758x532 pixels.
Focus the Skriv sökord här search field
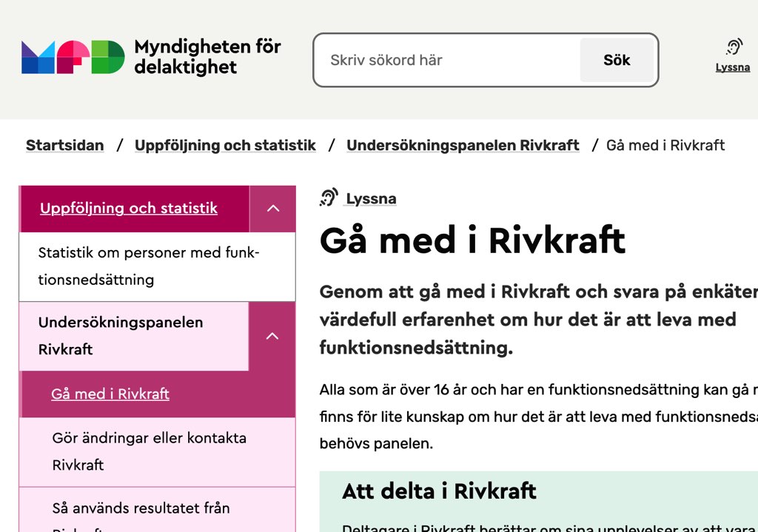446,60
